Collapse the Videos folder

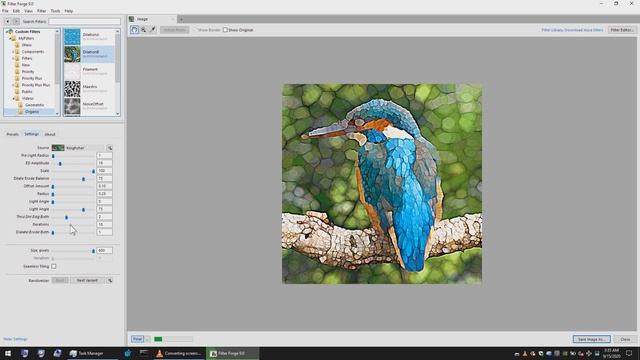(x=13, y=98)
